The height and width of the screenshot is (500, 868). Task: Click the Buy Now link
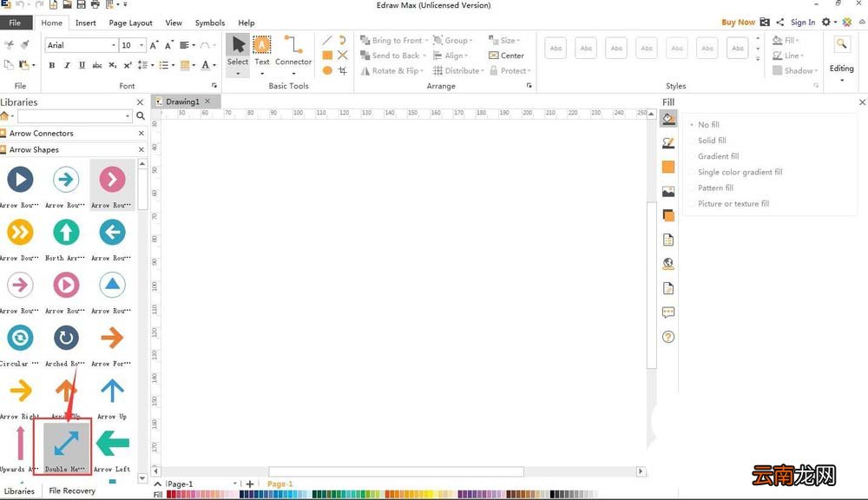tap(738, 23)
